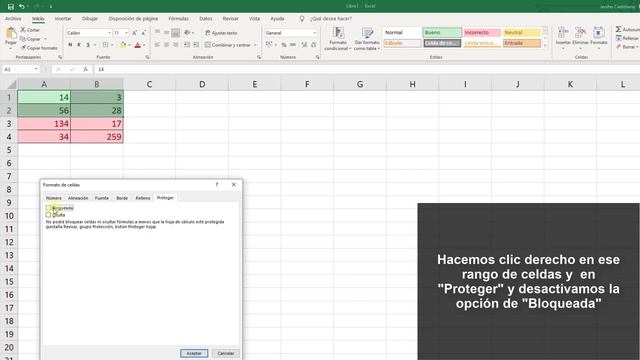Open the Insertar ribbon tab
Image resolution: width=640 pixels, height=360 pixels.
[63, 19]
